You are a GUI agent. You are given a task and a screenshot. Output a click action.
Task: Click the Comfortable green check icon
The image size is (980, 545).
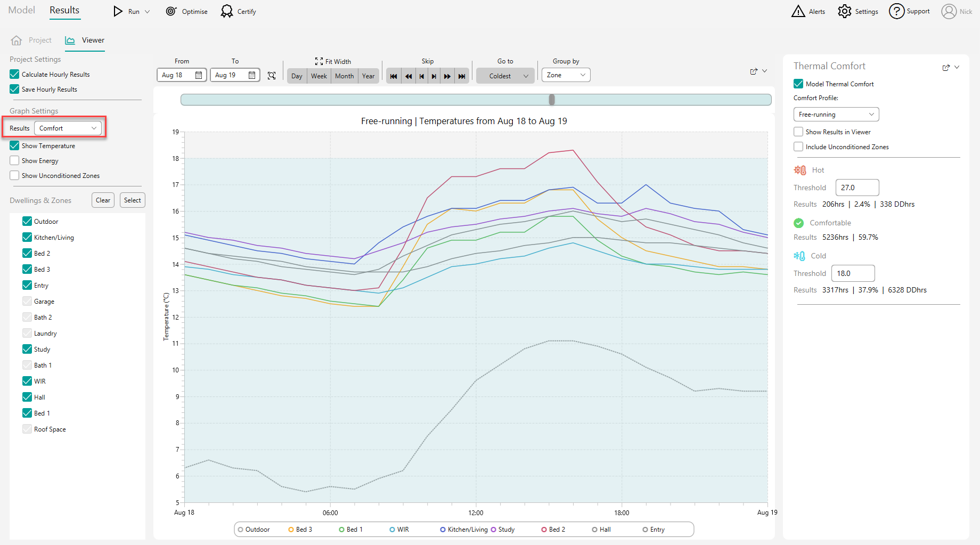coord(798,223)
